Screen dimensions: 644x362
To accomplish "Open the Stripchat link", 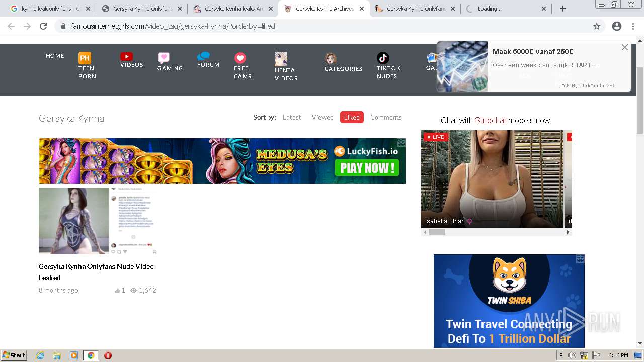I will 491,120.
